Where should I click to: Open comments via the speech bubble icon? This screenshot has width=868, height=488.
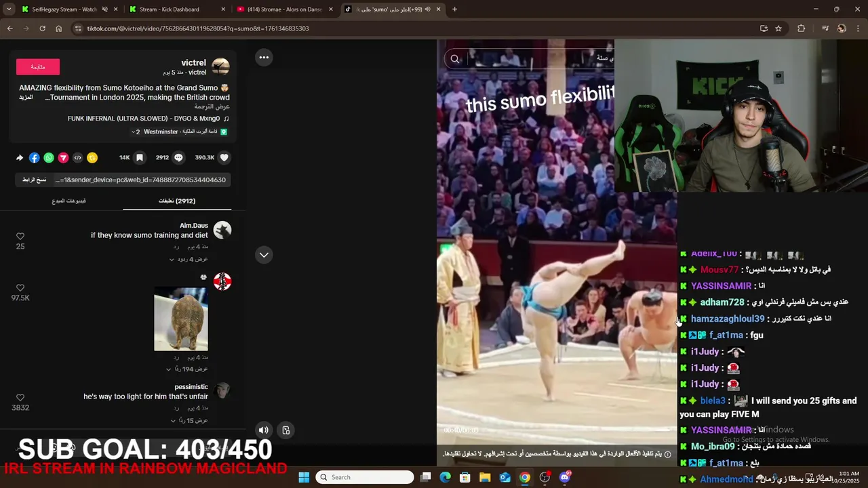(178, 157)
